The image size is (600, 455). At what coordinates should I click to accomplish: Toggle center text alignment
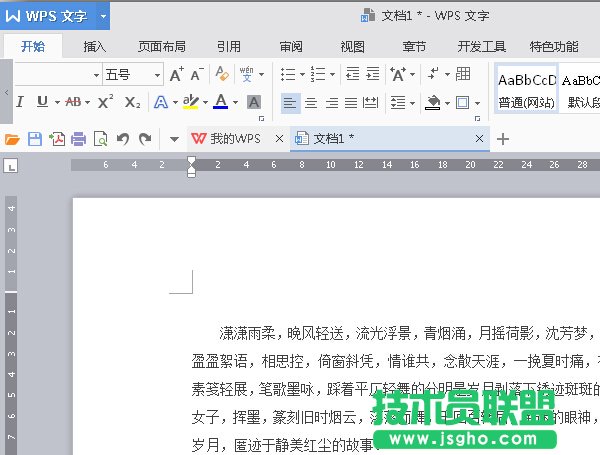tap(311, 102)
